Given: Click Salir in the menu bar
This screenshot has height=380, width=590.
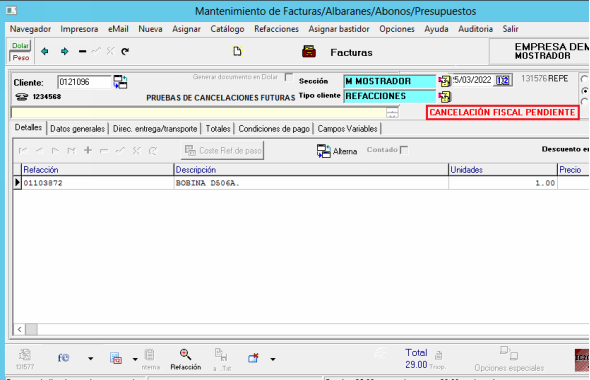Looking at the screenshot, I should [x=510, y=29].
